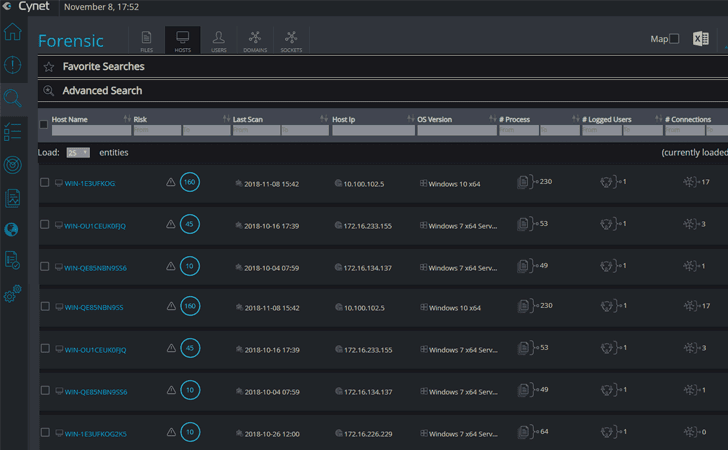Switch to the Domains tab
728x450 pixels.
tap(255, 40)
